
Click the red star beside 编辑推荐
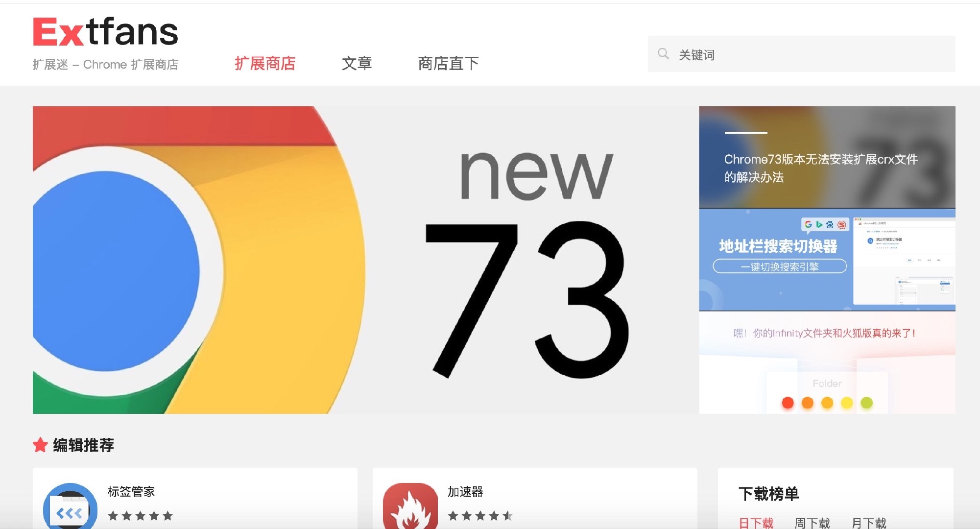point(40,445)
